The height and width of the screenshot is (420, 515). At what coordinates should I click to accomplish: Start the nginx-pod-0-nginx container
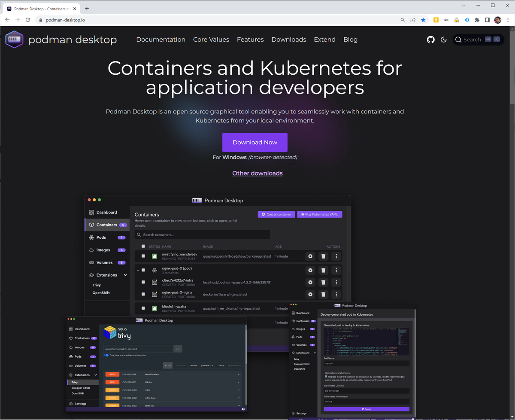tap(310, 294)
